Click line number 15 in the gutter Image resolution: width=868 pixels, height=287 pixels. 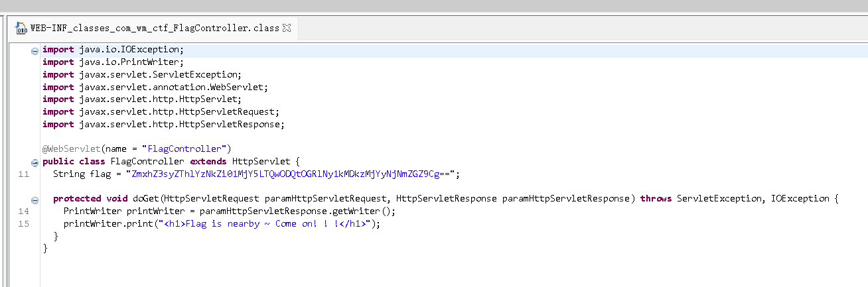pyautogui.click(x=24, y=224)
